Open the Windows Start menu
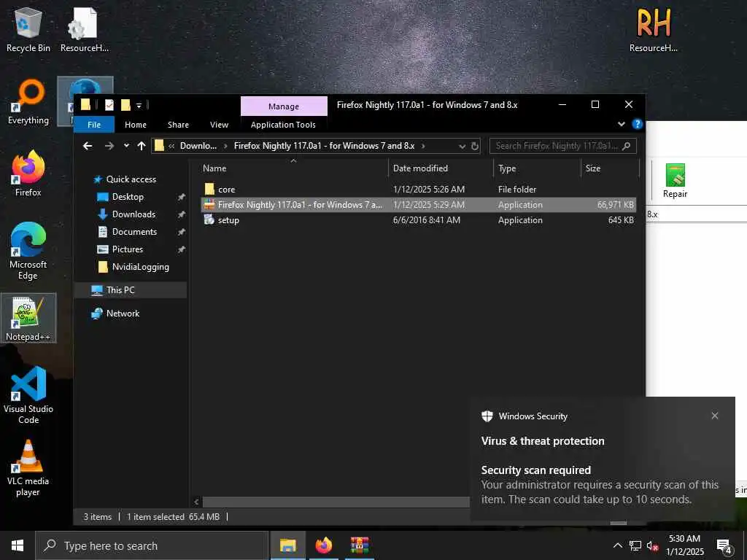 click(x=18, y=545)
